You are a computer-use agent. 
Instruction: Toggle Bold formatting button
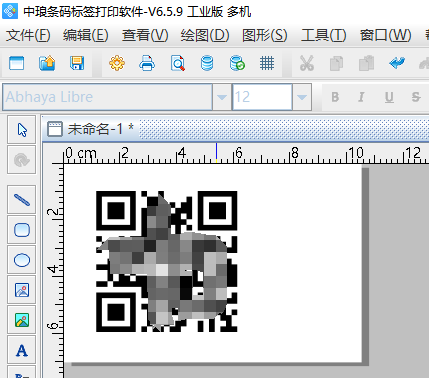(x=335, y=97)
